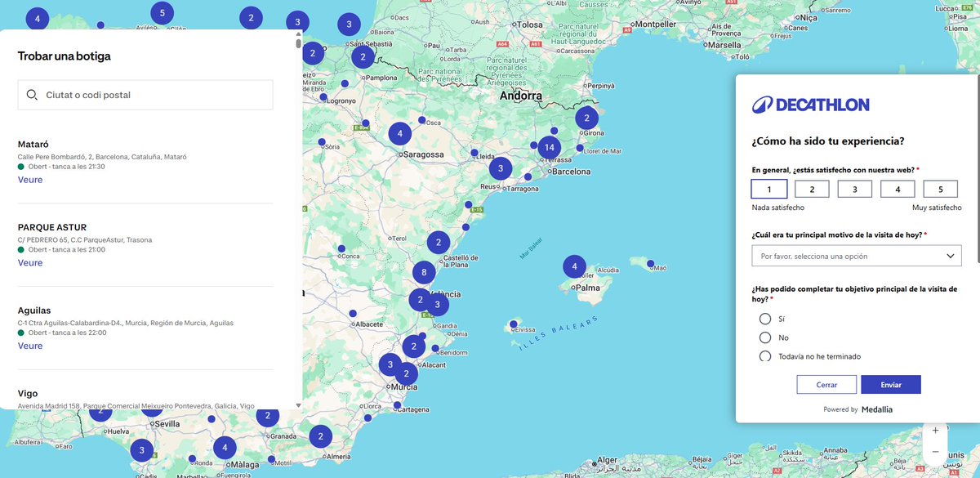Click the store list scrollbar thumb
This screenshot has height=478, width=980.
[x=298, y=43]
